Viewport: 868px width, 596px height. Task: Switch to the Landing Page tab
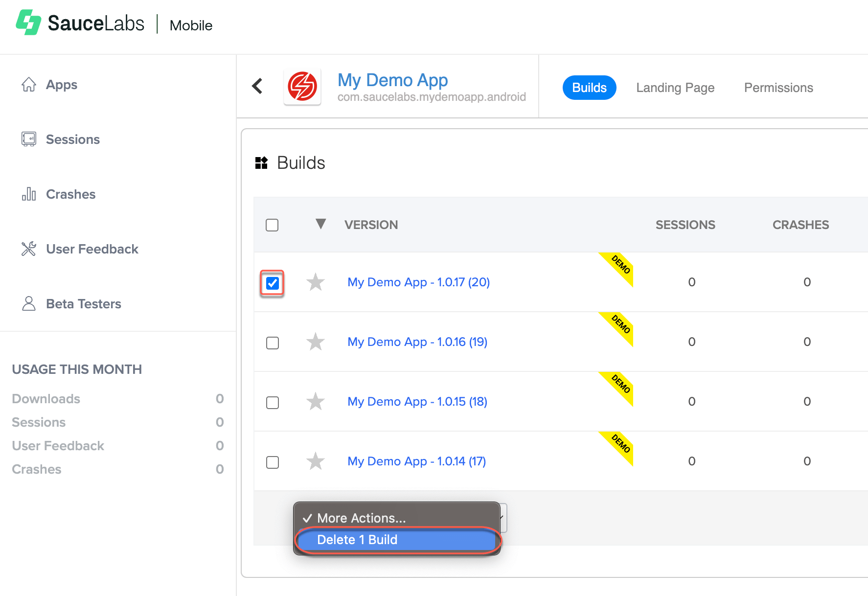[x=675, y=88]
